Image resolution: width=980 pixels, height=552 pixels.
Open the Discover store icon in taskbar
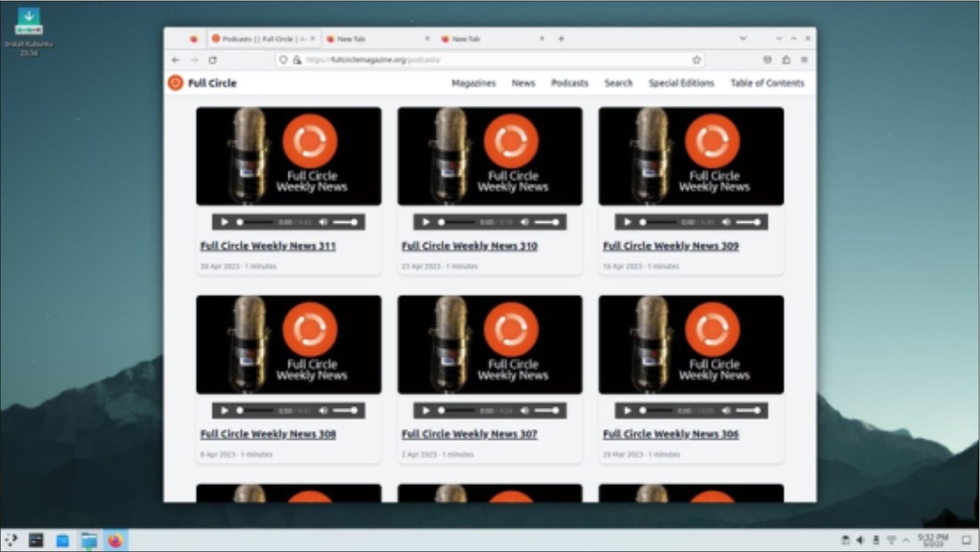click(62, 540)
